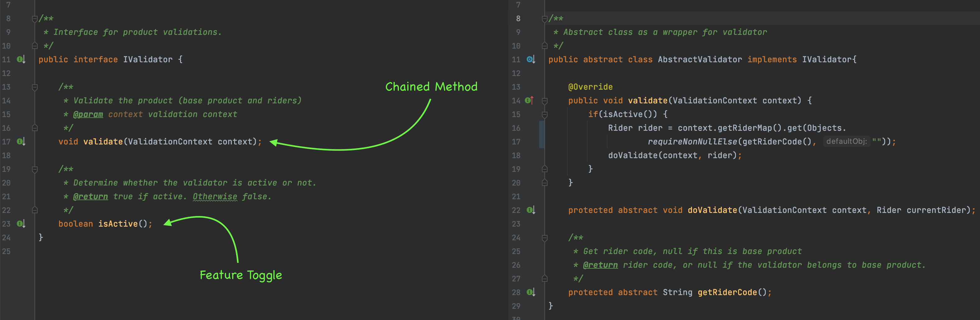
Task: Click @return tag in the getRiderCode Javadoc
Action: click(600, 265)
